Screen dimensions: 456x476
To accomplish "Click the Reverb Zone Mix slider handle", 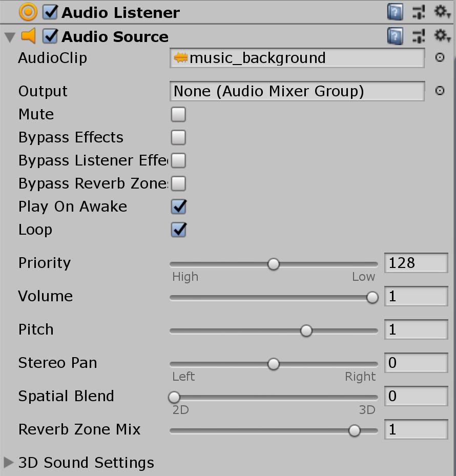I will pos(354,430).
